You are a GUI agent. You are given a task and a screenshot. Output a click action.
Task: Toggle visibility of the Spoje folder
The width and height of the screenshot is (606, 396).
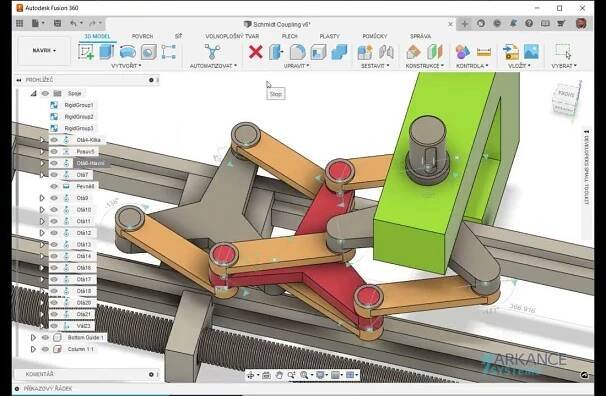point(45,93)
